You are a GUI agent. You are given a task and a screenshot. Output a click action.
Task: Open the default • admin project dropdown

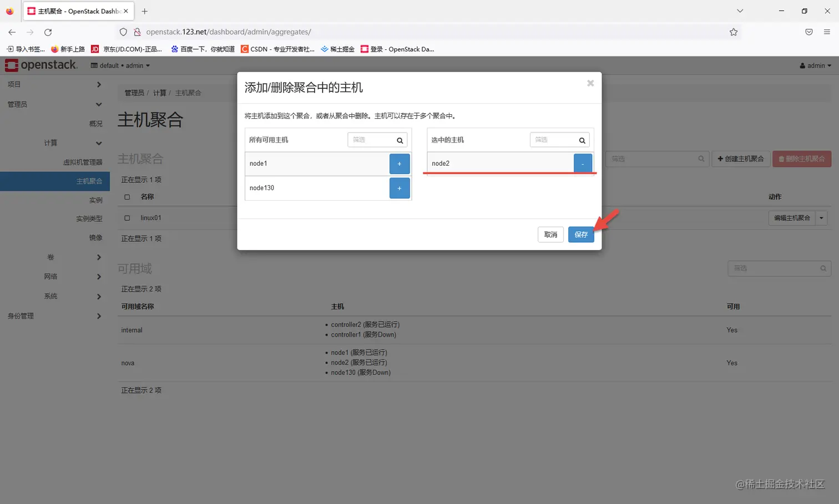(120, 65)
